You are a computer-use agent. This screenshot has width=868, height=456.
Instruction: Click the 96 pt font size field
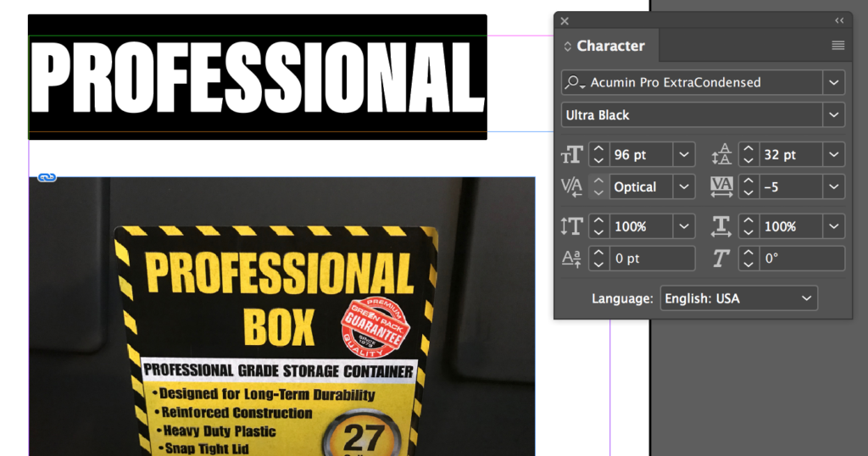[x=641, y=154]
